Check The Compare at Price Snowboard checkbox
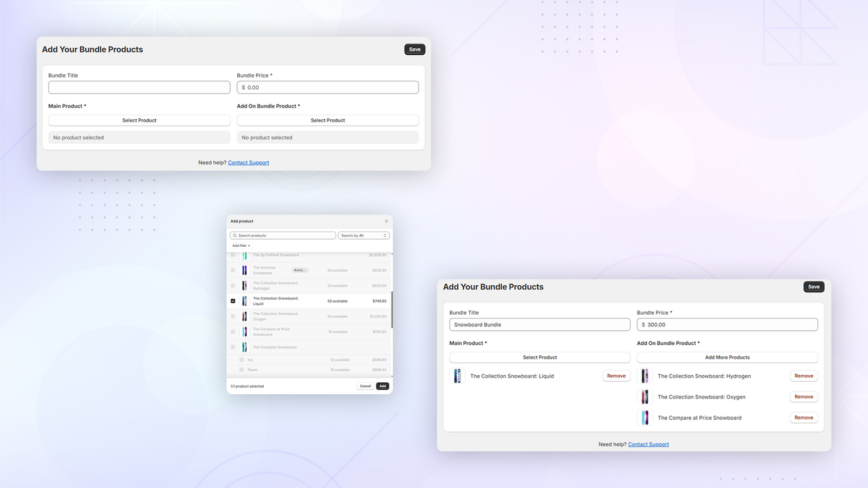Screen dimensions: 868x488 [233, 331]
